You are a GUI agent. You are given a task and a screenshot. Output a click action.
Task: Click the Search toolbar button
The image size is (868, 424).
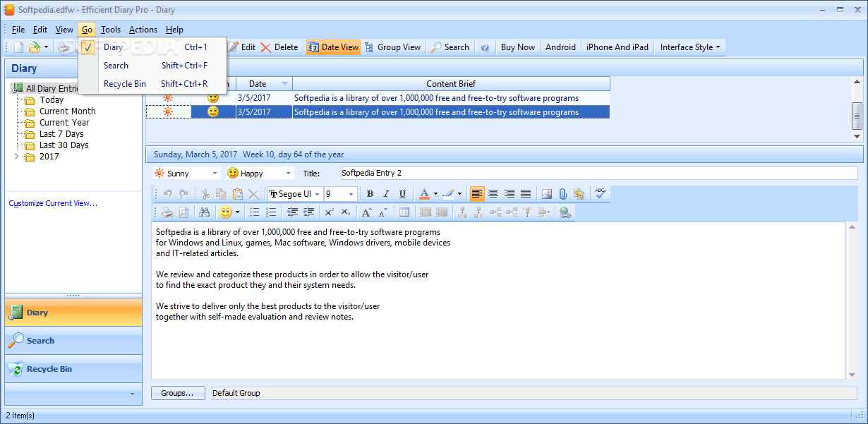point(450,47)
